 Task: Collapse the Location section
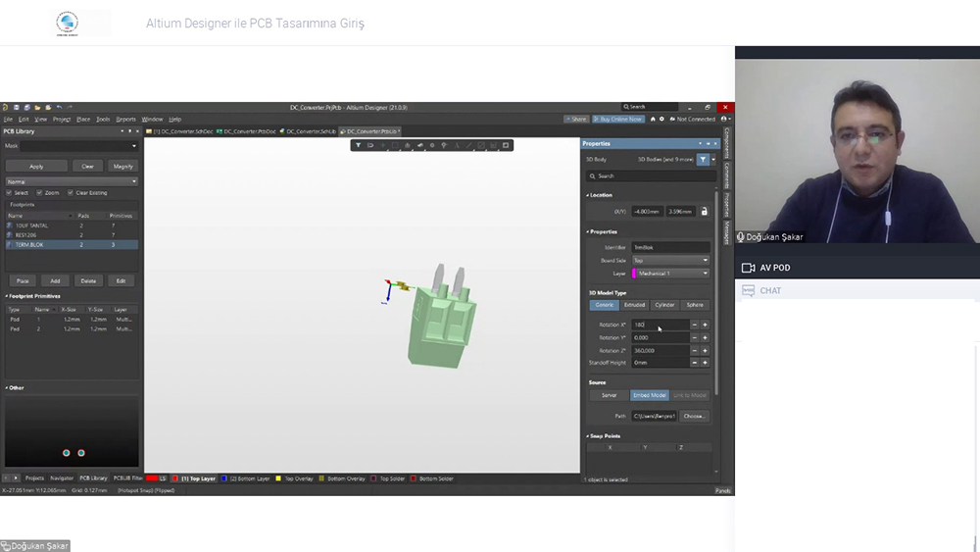(x=587, y=195)
